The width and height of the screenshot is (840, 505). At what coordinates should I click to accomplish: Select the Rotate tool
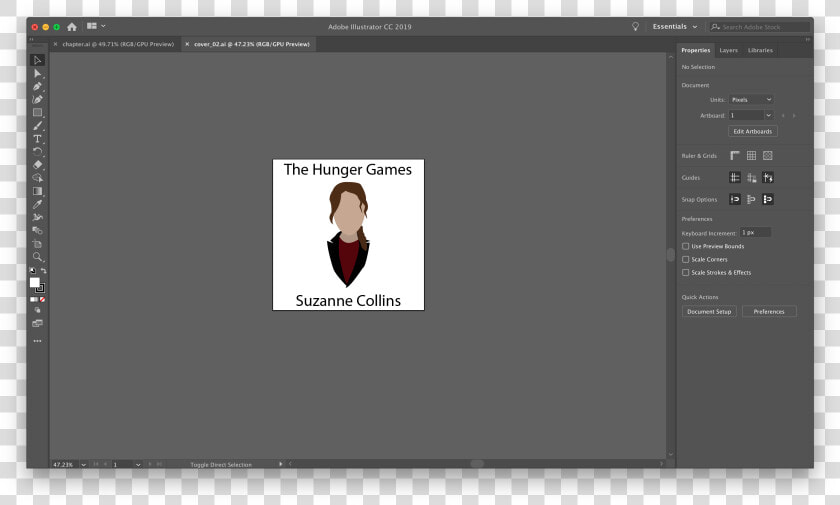click(37, 152)
